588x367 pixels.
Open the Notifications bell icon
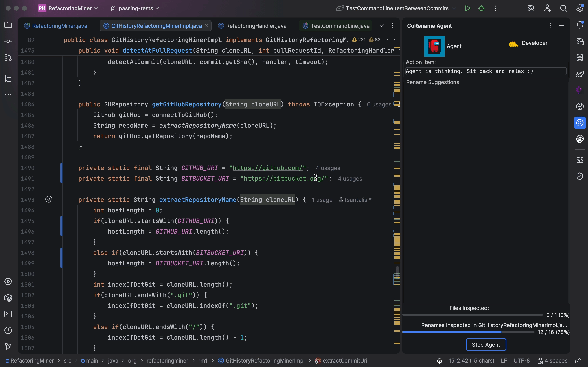point(580,25)
